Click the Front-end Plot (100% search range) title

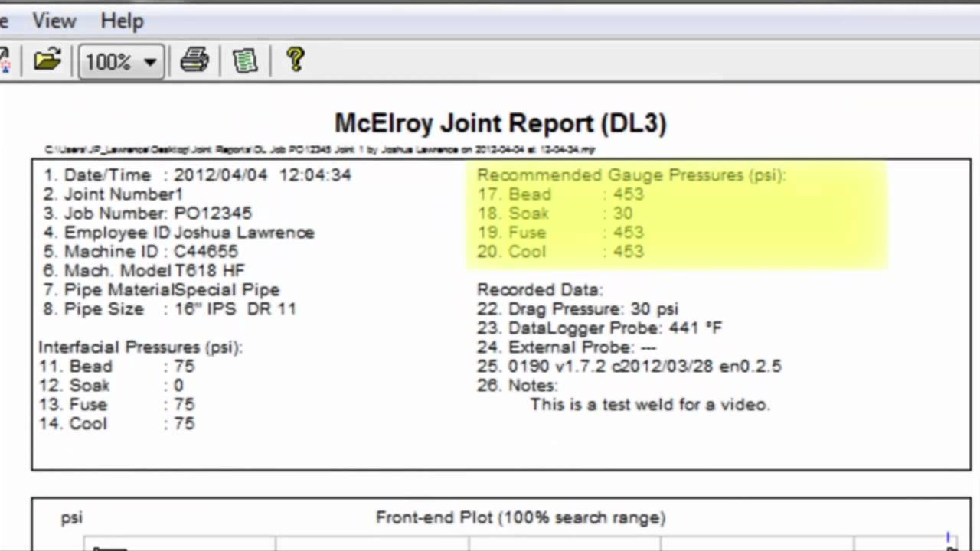(521, 518)
